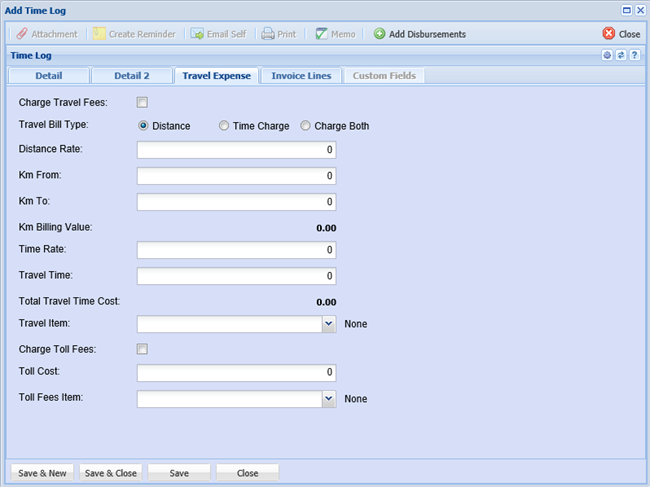This screenshot has height=487, width=650.
Task: Select the Charge Both radio option
Action: [x=306, y=126]
